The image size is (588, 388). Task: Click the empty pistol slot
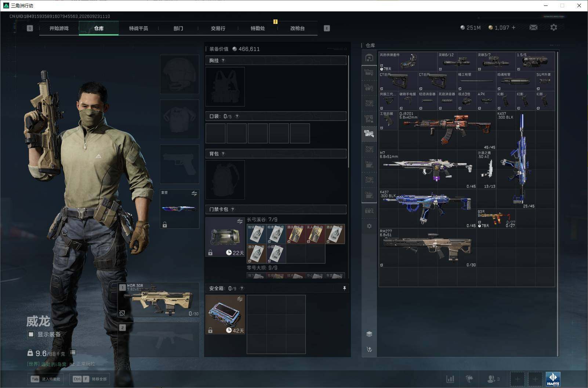pos(179,164)
